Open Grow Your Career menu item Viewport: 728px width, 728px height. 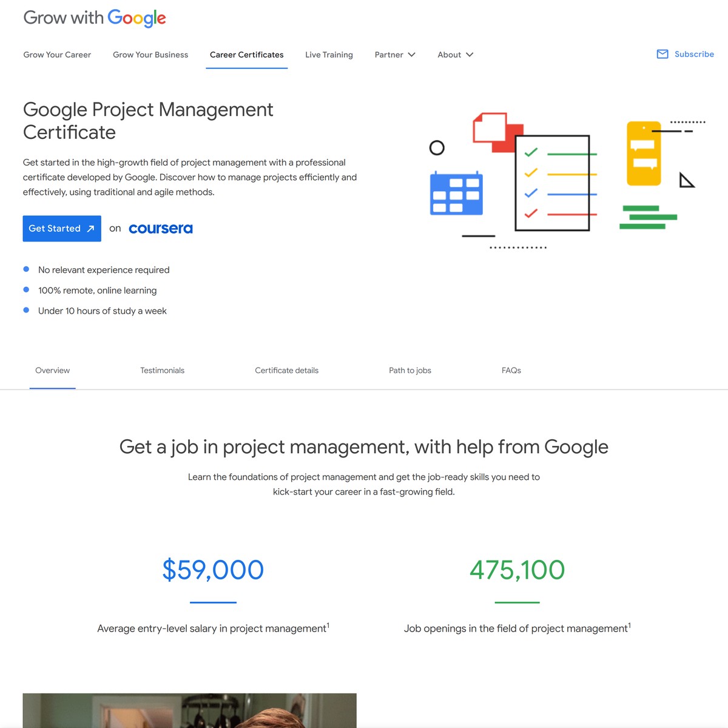point(57,55)
